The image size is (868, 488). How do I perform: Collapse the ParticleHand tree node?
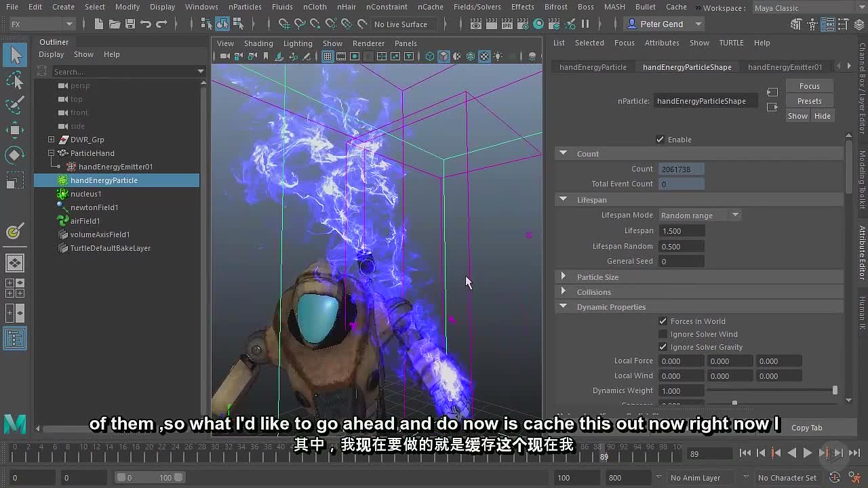pos(51,153)
